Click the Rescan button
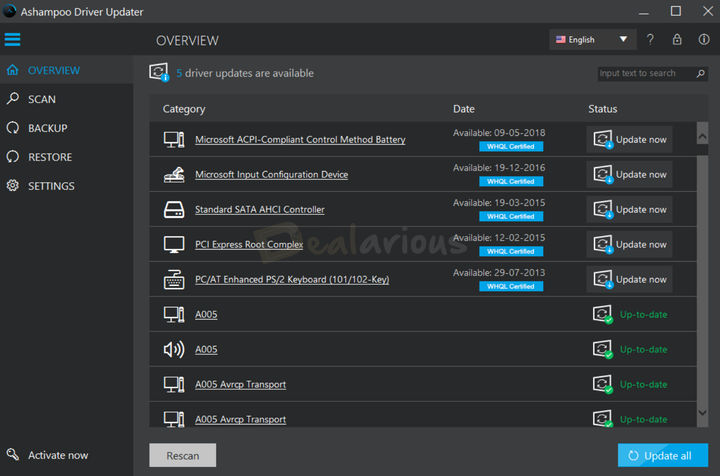Screen dimensions: 720x476 pyautogui.click(x=182, y=455)
